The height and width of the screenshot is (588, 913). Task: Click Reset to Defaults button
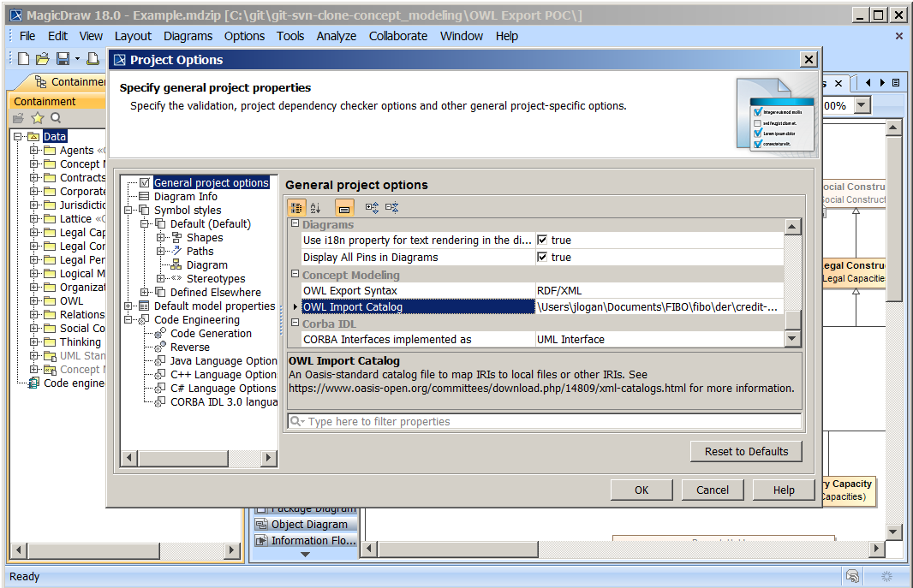click(746, 451)
